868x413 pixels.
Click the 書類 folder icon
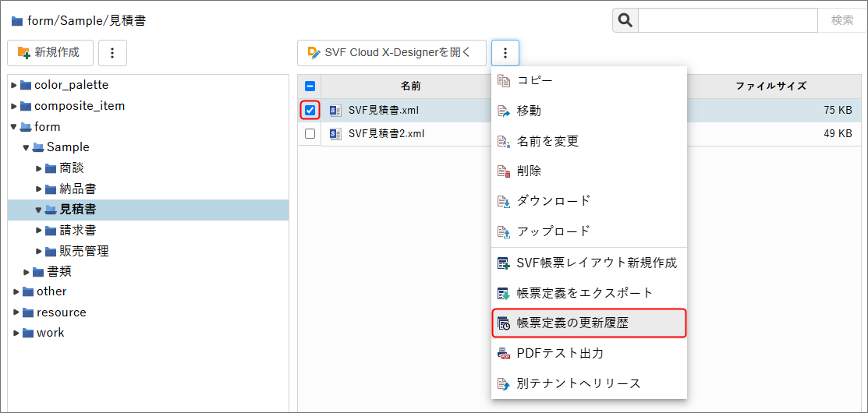[38, 271]
